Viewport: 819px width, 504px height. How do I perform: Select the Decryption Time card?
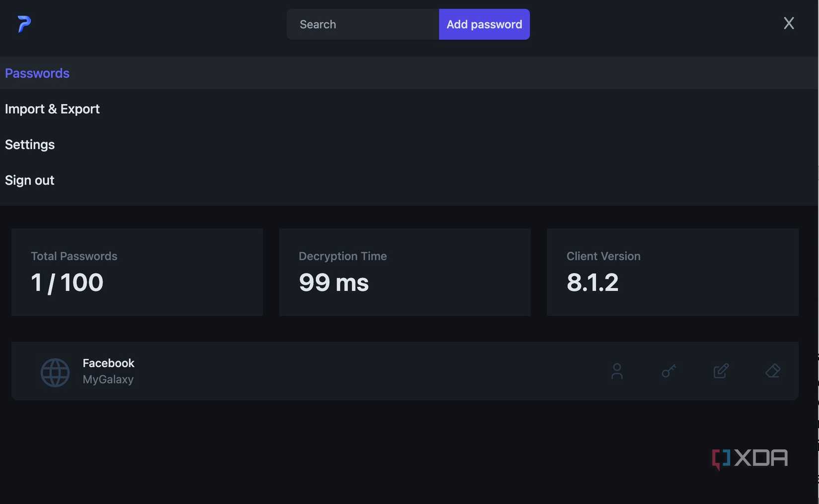(405, 272)
